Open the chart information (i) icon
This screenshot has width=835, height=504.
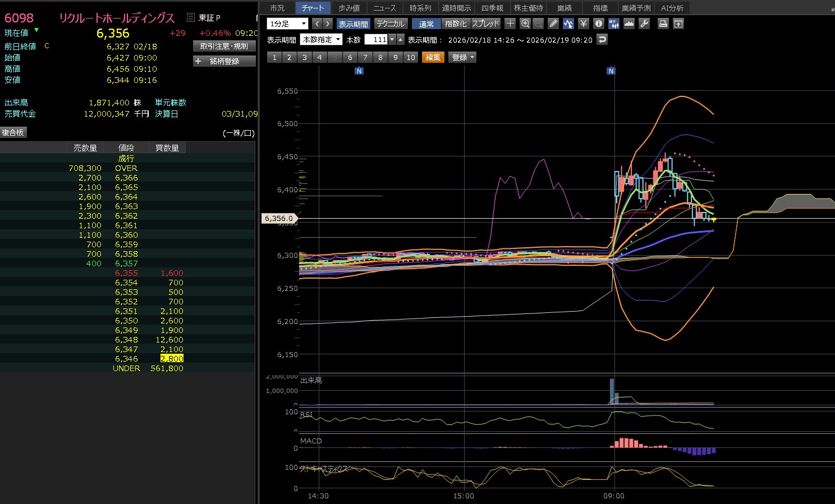click(x=599, y=24)
